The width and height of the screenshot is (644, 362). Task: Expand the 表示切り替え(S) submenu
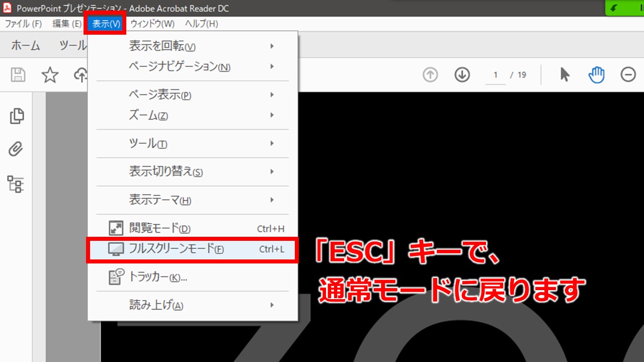(x=193, y=171)
